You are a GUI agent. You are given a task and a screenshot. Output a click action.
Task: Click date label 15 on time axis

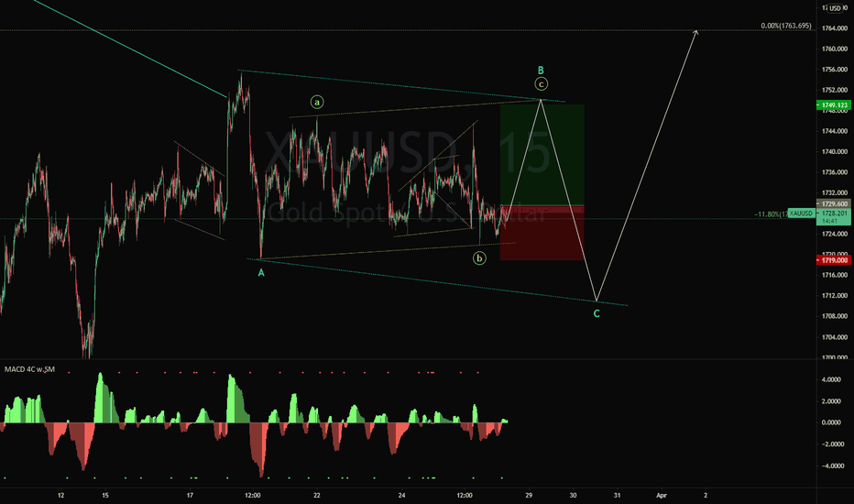tap(105, 496)
